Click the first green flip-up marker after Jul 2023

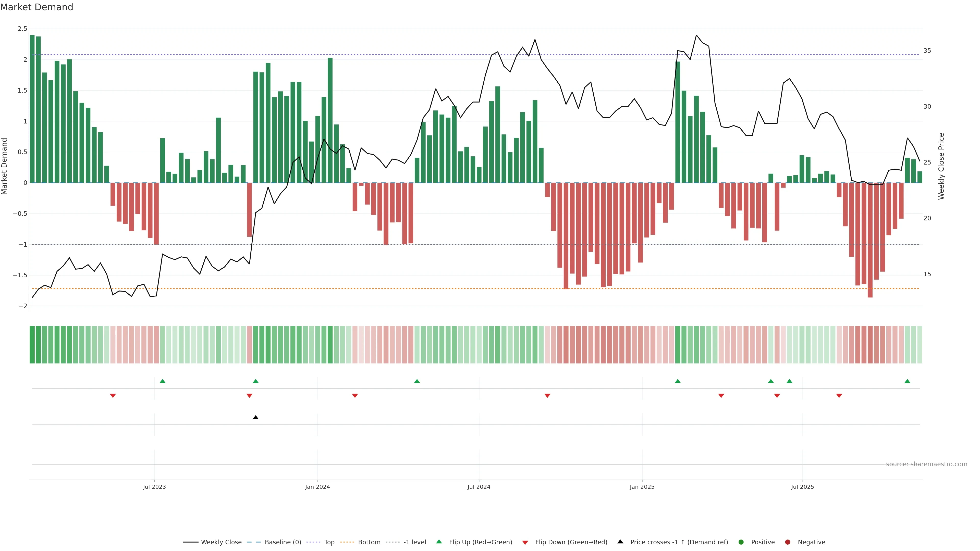click(163, 381)
